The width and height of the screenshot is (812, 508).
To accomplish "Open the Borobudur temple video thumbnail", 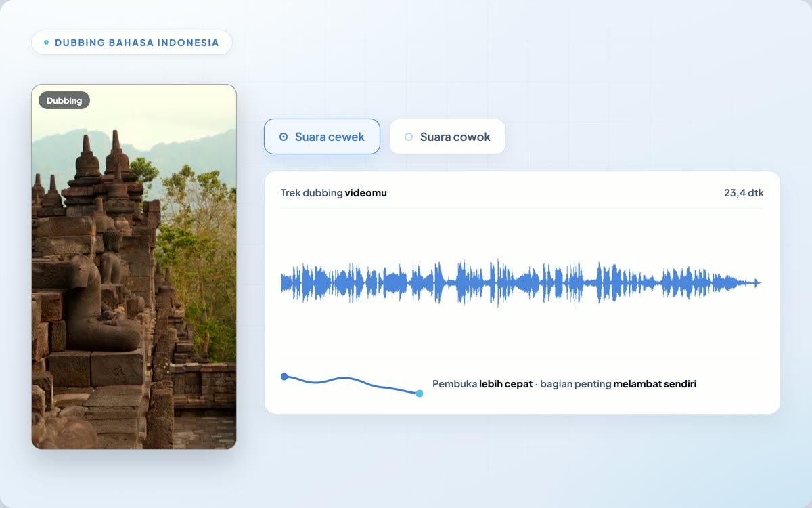I will pos(134,267).
